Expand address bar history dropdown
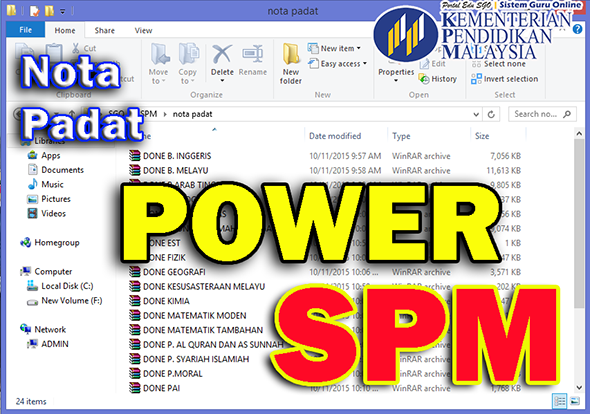 (x=476, y=114)
